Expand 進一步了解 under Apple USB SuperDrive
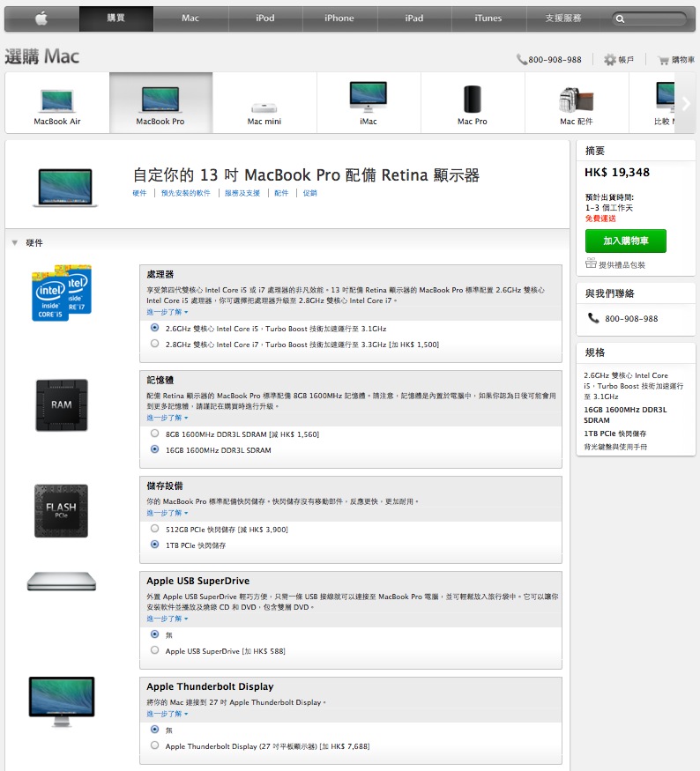Viewport: 700px width, 771px height. point(167,619)
